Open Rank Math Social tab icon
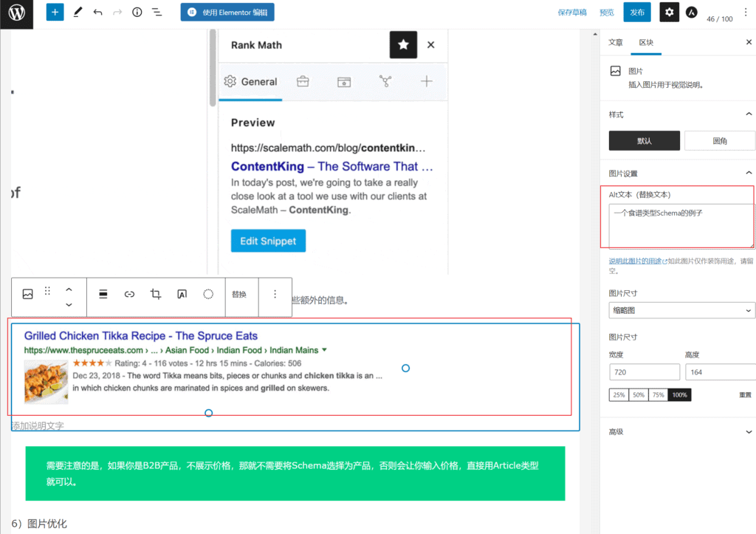Image resolution: width=756 pixels, height=534 pixels. [x=385, y=81]
